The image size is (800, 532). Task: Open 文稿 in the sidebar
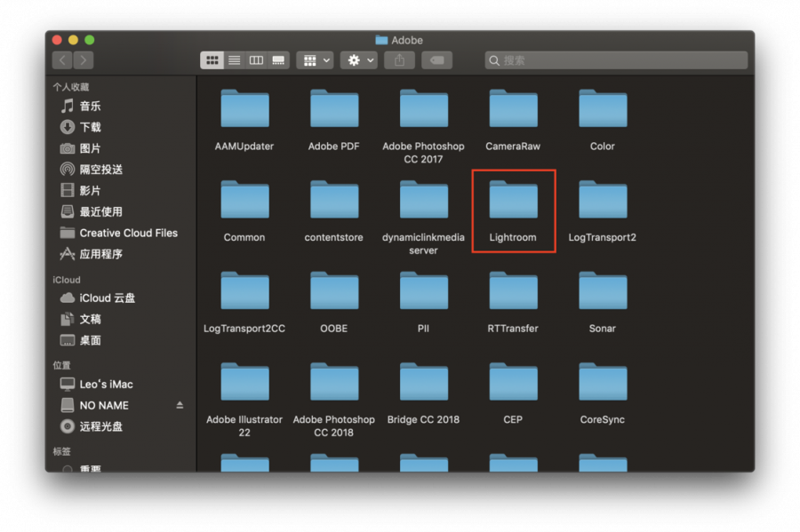pos(120,320)
